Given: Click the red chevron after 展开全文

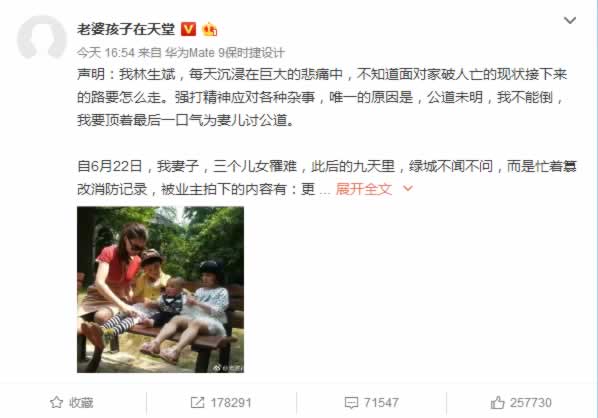Looking at the screenshot, I should (408, 188).
